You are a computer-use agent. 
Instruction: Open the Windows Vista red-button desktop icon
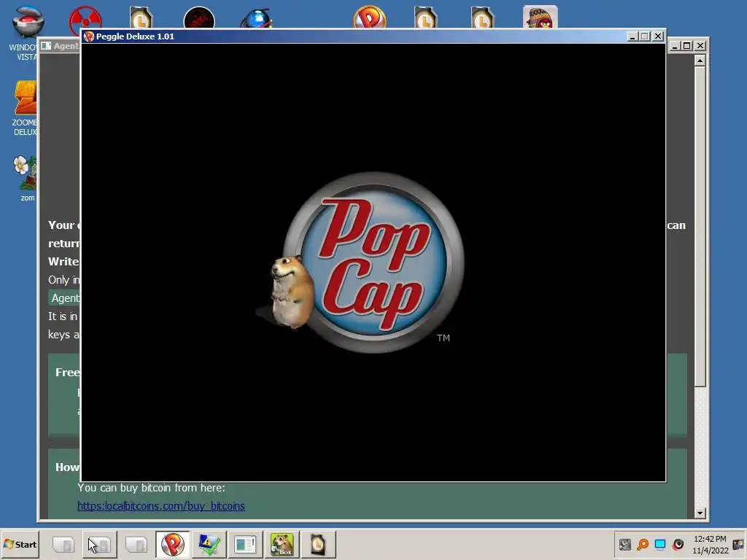28,32
